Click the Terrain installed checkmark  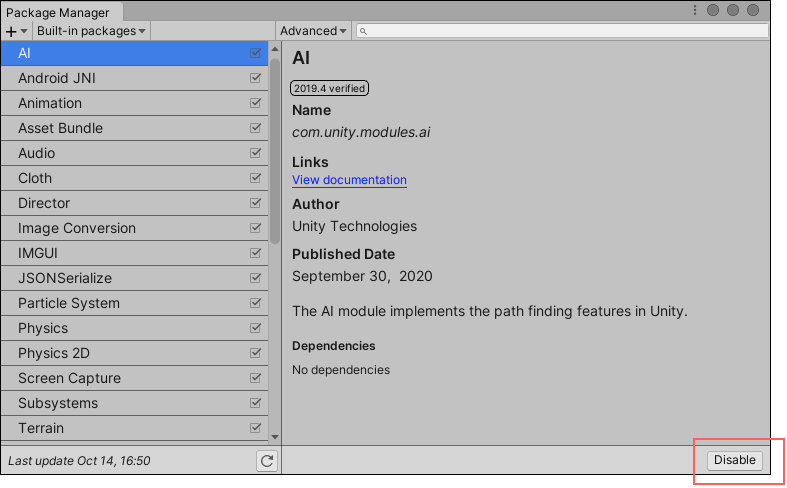(x=255, y=428)
